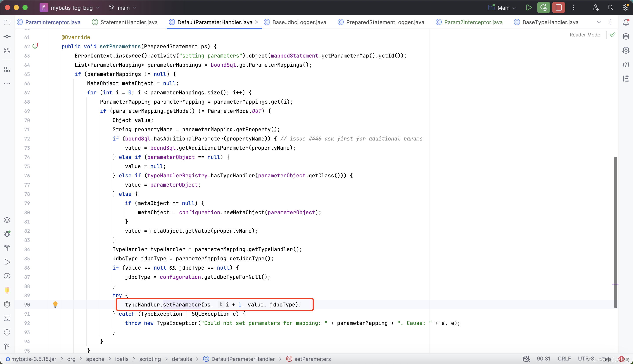Click the apache breadcrumb segment
The height and width of the screenshot is (364, 633).
95,359
